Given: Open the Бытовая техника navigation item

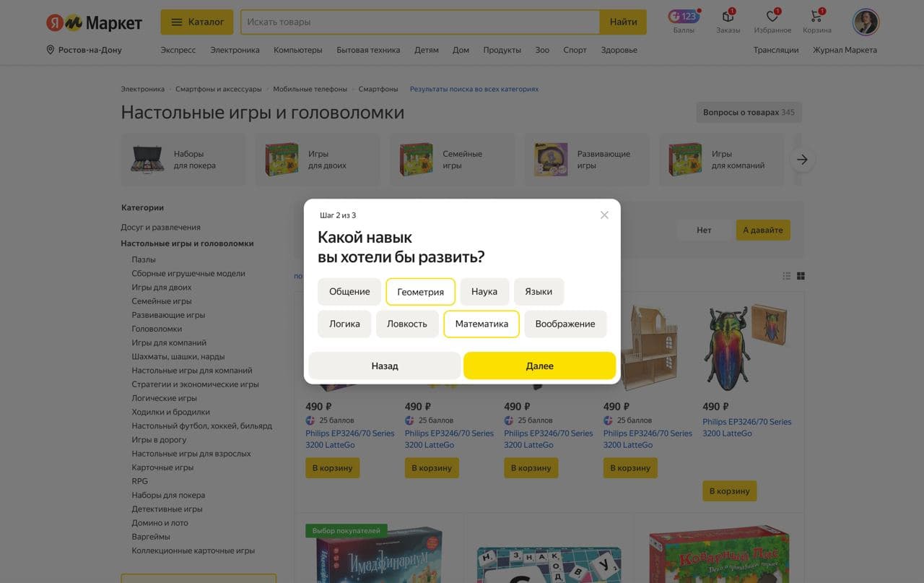Looking at the screenshot, I should [x=368, y=50].
